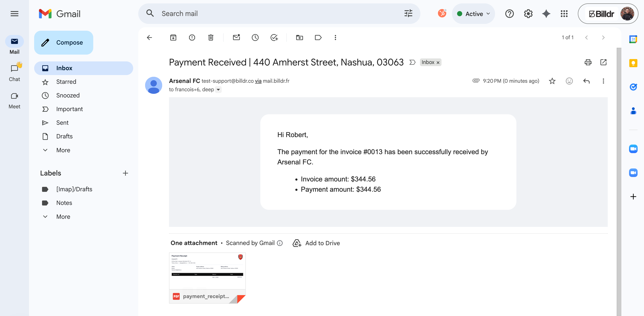Viewport: 644px width, 316px height.
Task: Open payment_receipt PDF attachment thumbnail
Action: click(x=207, y=278)
